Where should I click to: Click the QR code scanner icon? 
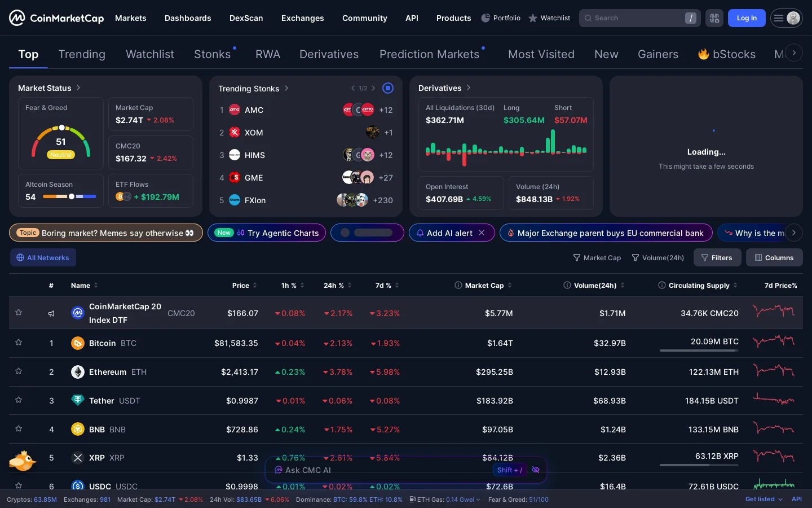coord(714,18)
